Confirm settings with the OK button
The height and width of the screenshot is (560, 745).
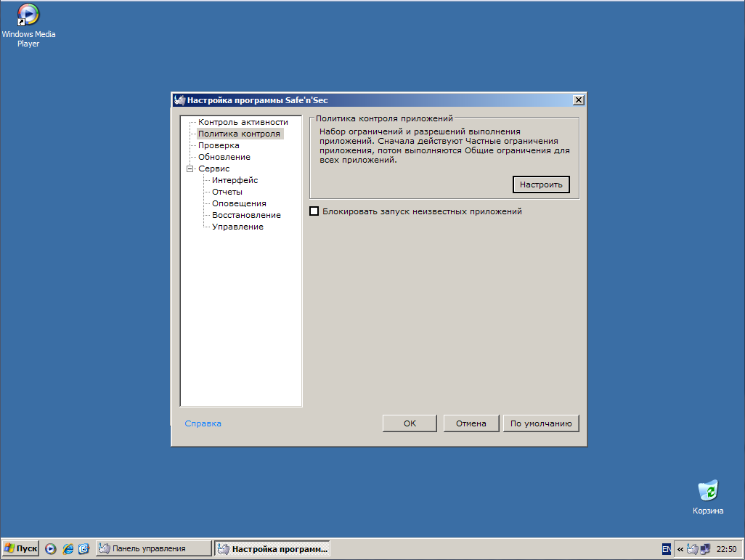410,423
